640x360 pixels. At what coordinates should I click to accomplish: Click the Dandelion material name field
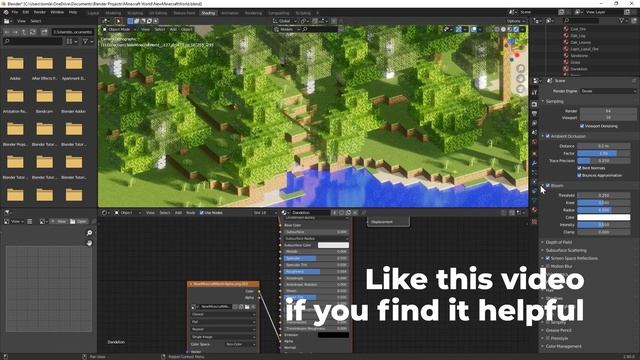coord(310,213)
